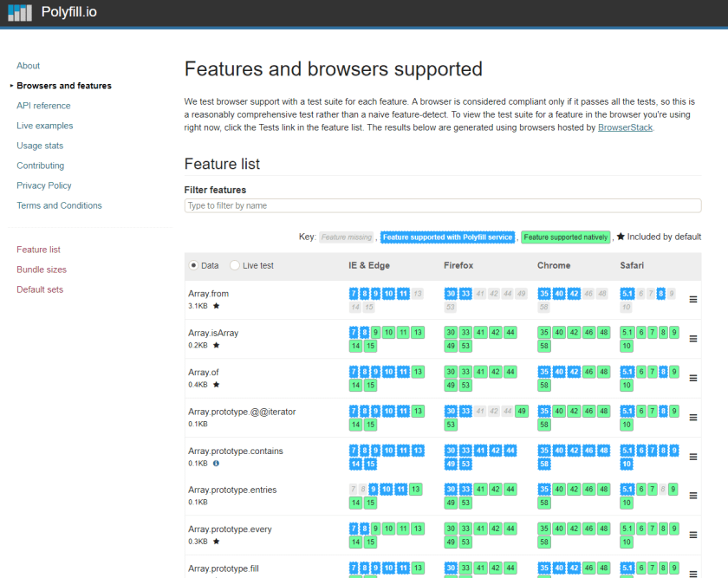Click the Polyfill.io logo icon
728x578 pixels.
[x=19, y=12]
